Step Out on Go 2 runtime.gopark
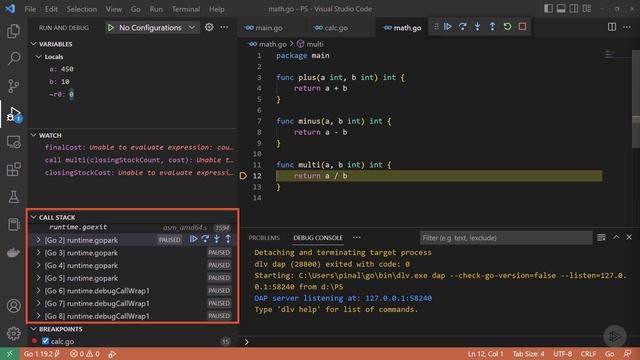 228,239
